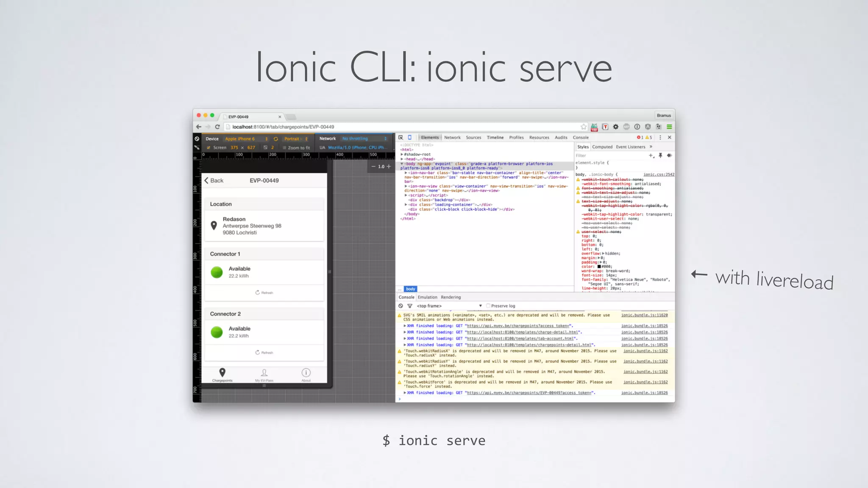Rotate device with the swap dimensions icon
Image resolution: width=868 pixels, height=488 pixels.
(276, 139)
